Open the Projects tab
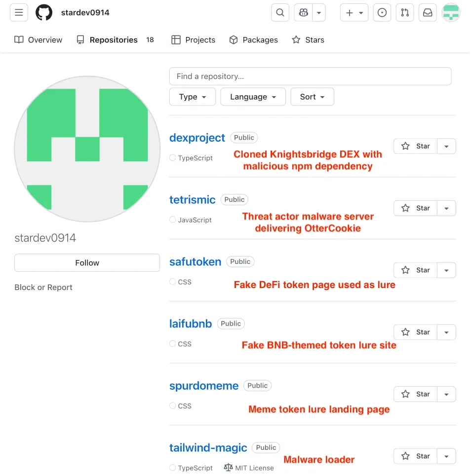The image size is (471, 476). click(x=193, y=40)
